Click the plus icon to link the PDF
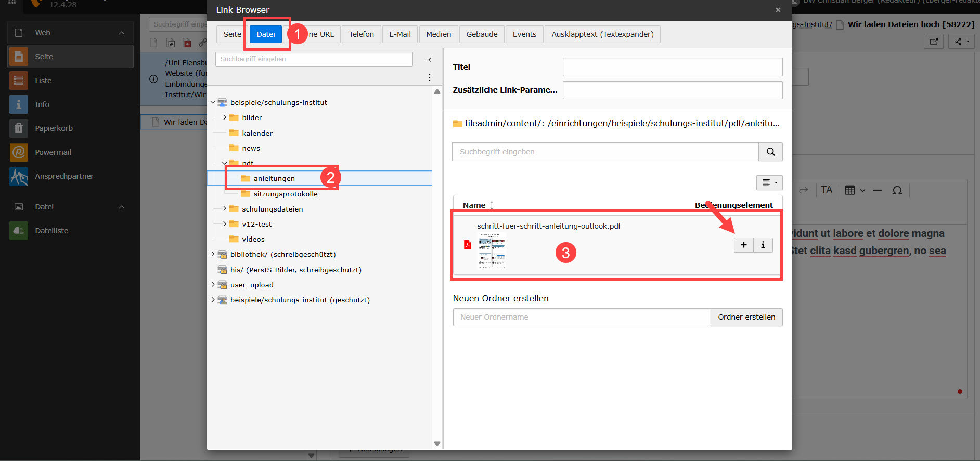 (x=743, y=245)
